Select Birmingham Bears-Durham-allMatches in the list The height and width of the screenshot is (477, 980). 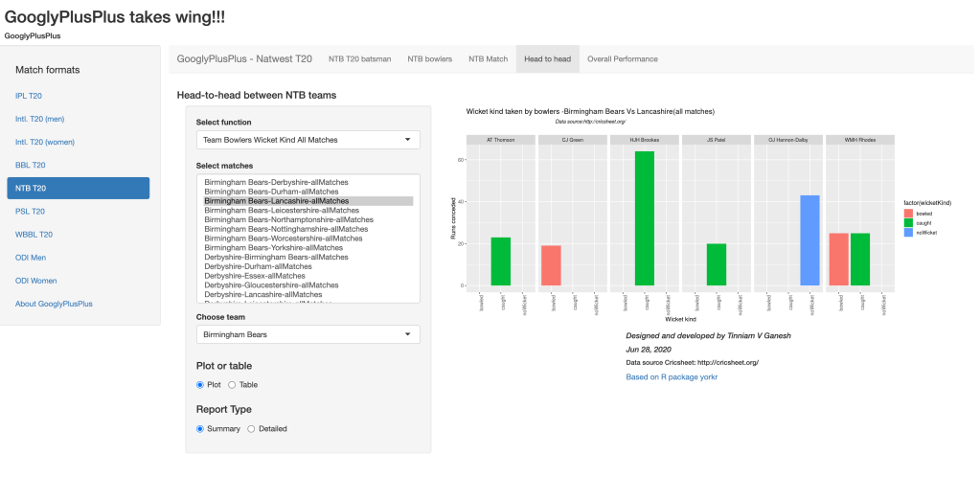pyautogui.click(x=262, y=192)
